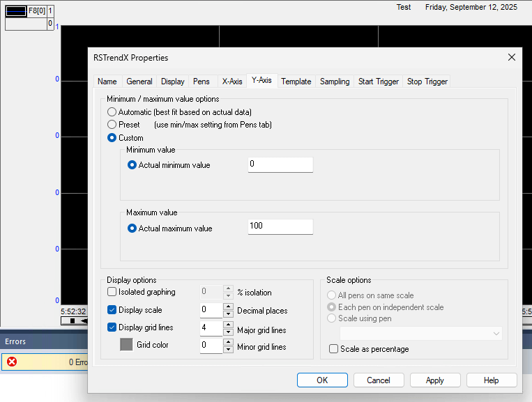
Task: Click the Actual maximum value input field
Action: pos(280,226)
